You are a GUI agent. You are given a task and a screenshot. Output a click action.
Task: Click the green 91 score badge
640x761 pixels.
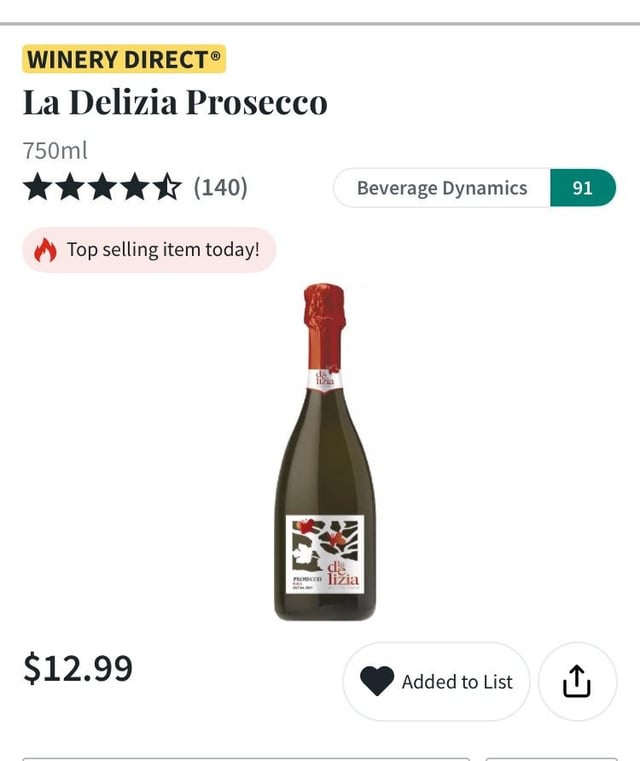(x=582, y=188)
